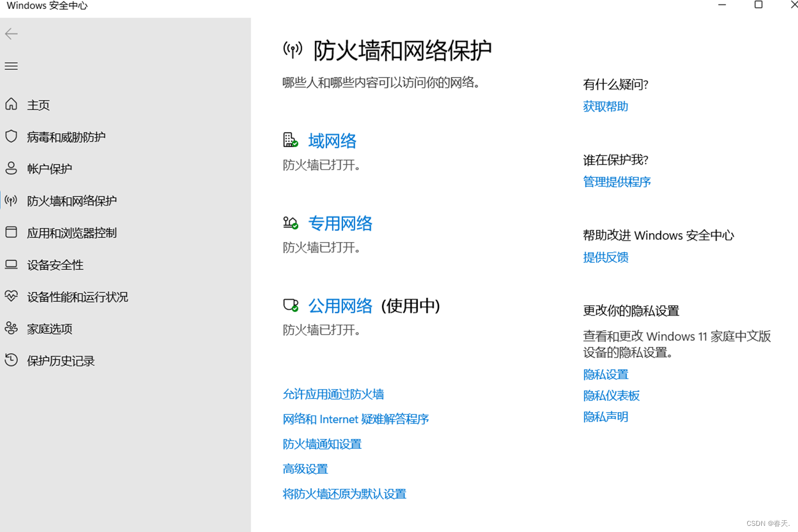Open 公用网络 firewall settings

coord(340,306)
